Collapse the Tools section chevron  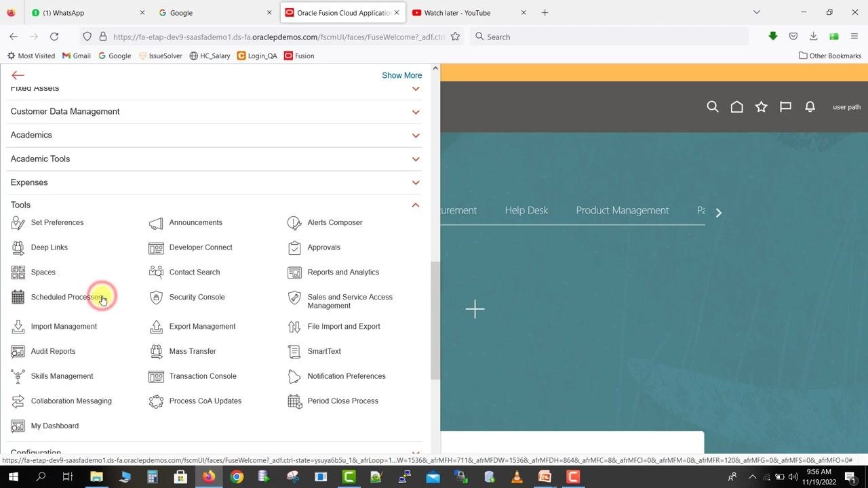(x=416, y=205)
